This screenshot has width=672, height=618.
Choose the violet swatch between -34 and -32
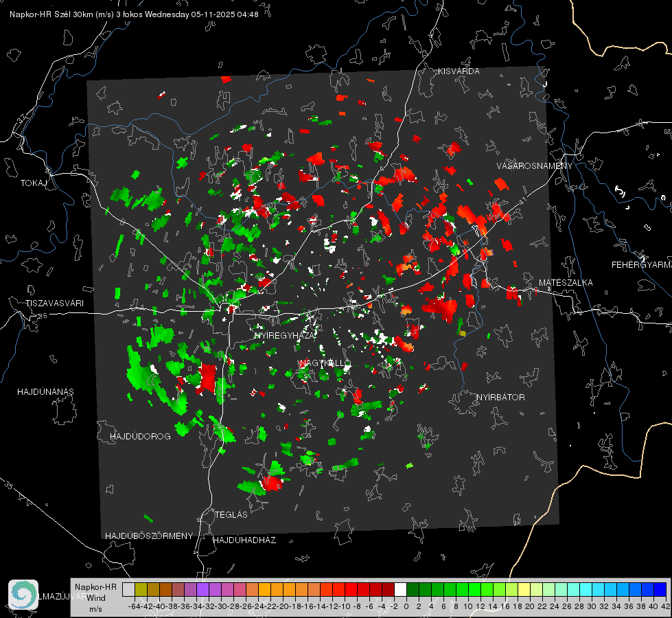(202, 589)
